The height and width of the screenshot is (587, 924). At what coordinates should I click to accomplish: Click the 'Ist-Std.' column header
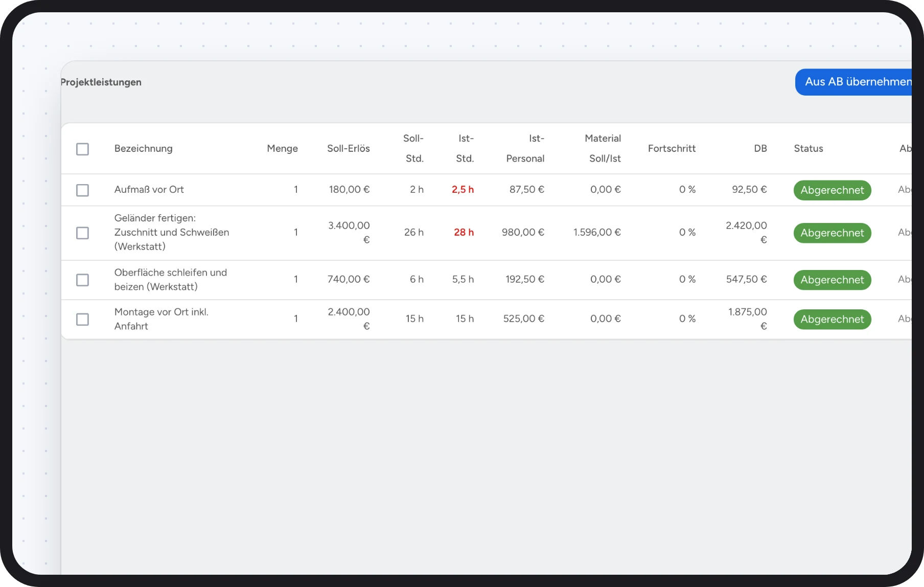point(465,148)
